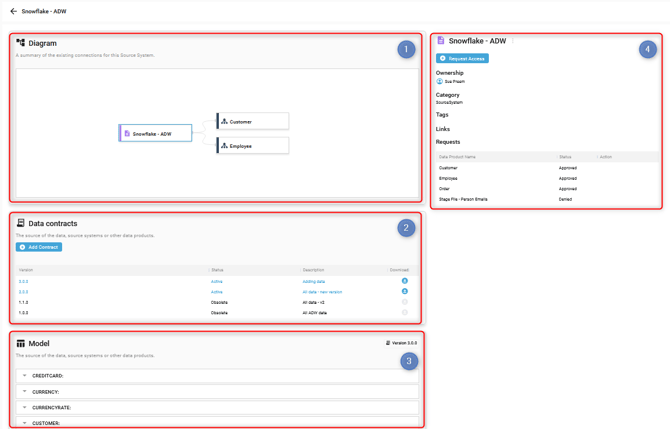The image size is (670, 429).
Task: Select the Customer row in Requests table
Action: [547, 168]
